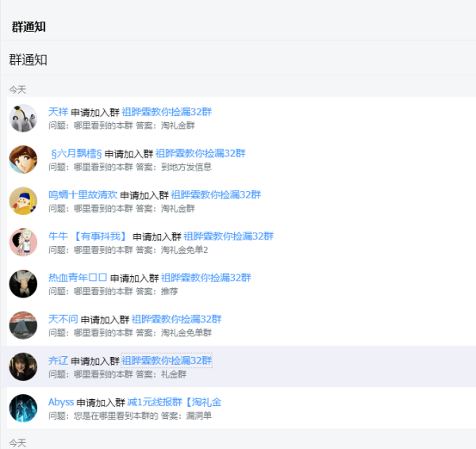
Task: Open group link in 热血青年's request
Action: tap(206, 278)
